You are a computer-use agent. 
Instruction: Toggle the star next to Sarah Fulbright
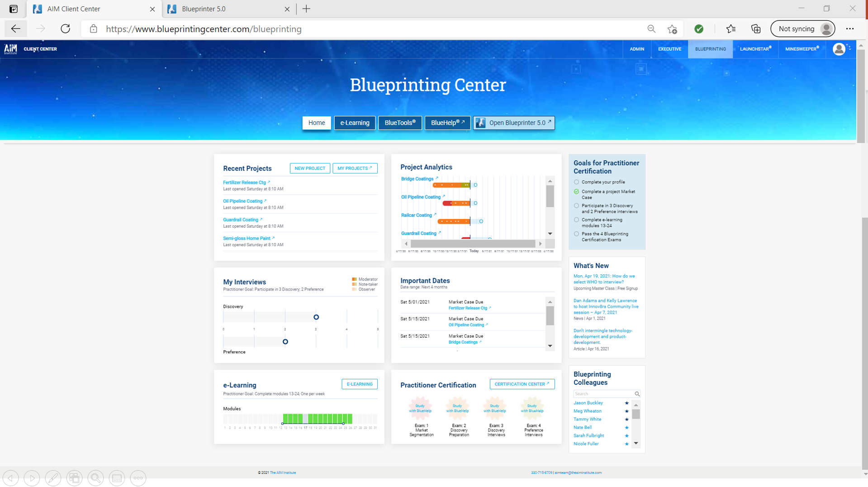(x=626, y=435)
